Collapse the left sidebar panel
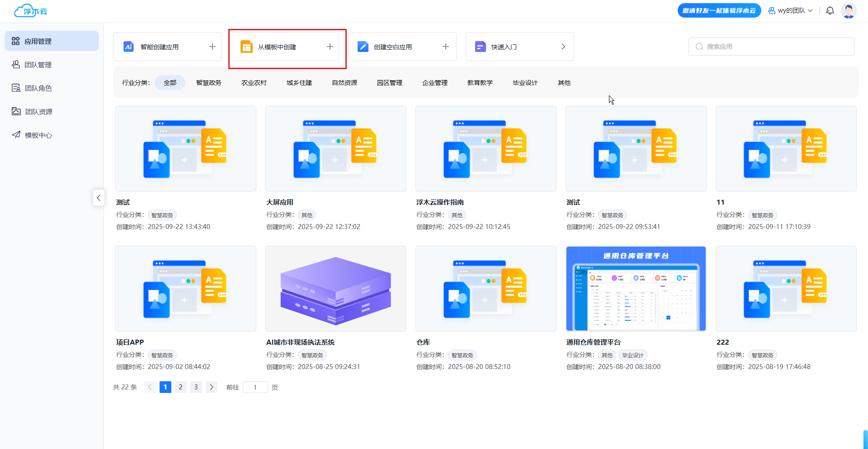 click(x=99, y=198)
